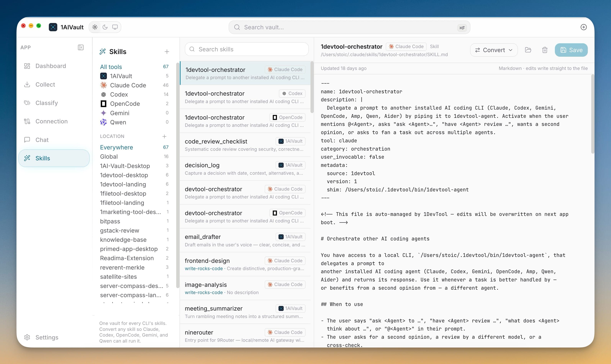Screen dimensions: 611x364
Task: Click Claude Code badge in editor header
Action: [406, 47]
